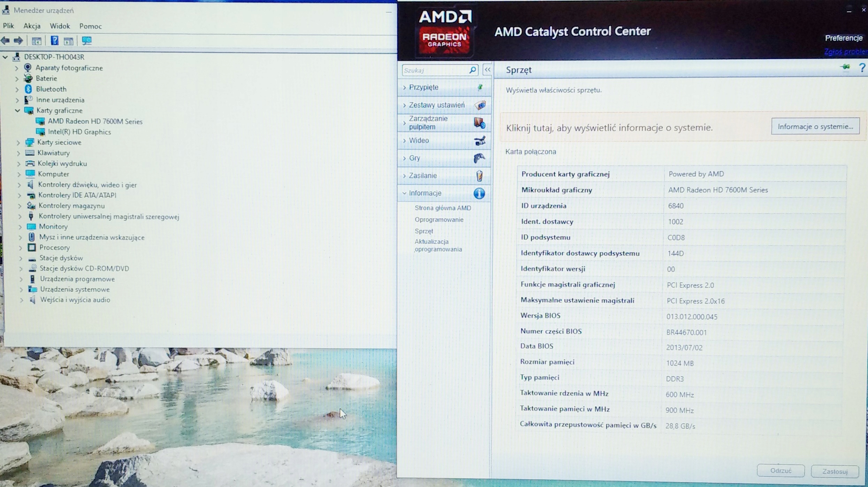The height and width of the screenshot is (487, 868).
Task: Collapse the Karty graficzne tree node
Action: click(17, 111)
